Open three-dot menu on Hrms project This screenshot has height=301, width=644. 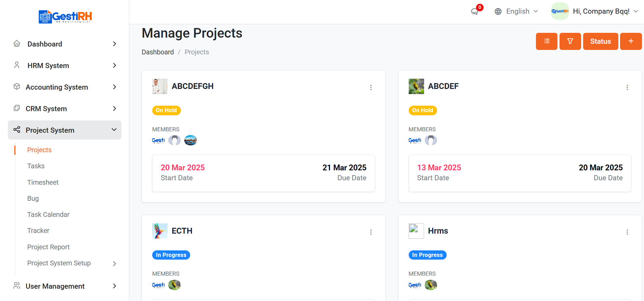(627, 232)
